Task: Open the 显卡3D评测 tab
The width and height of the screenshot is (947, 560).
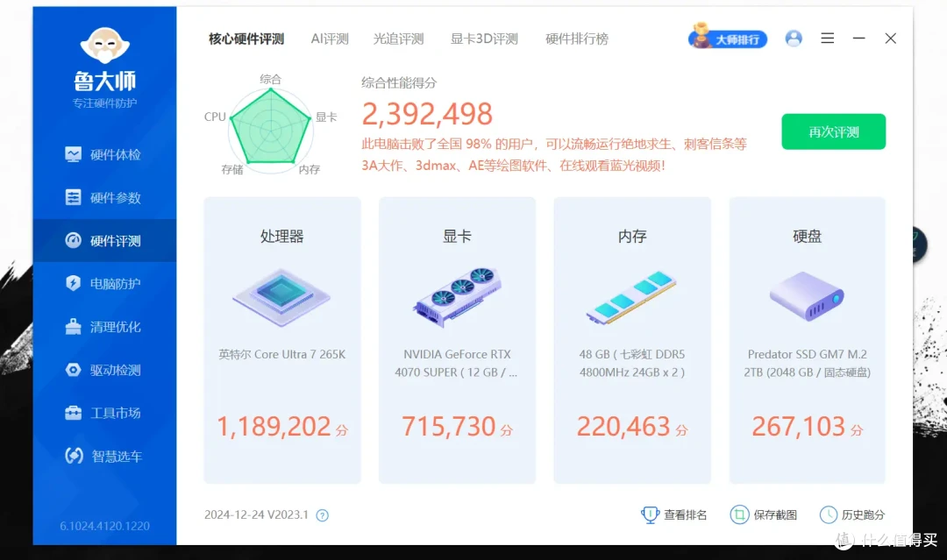Action: pos(484,39)
